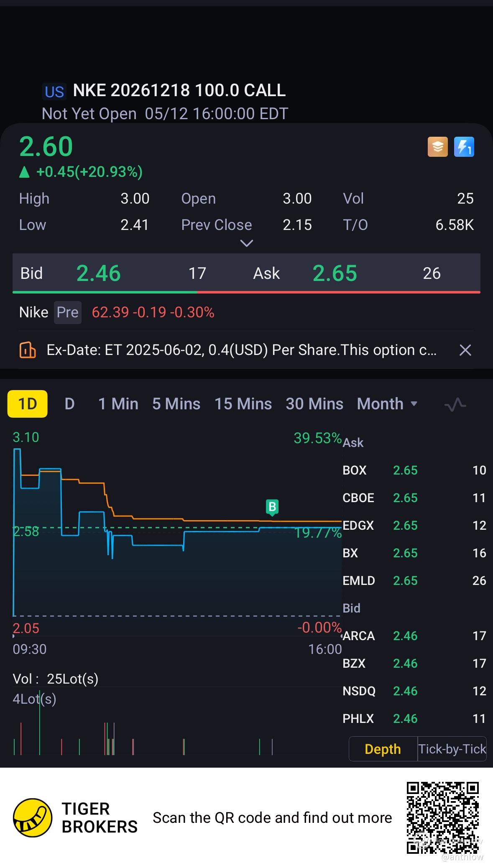Tap the NKE 20261218 100.0 CALL title
The height and width of the screenshot is (868, 493).
pyautogui.click(x=179, y=90)
